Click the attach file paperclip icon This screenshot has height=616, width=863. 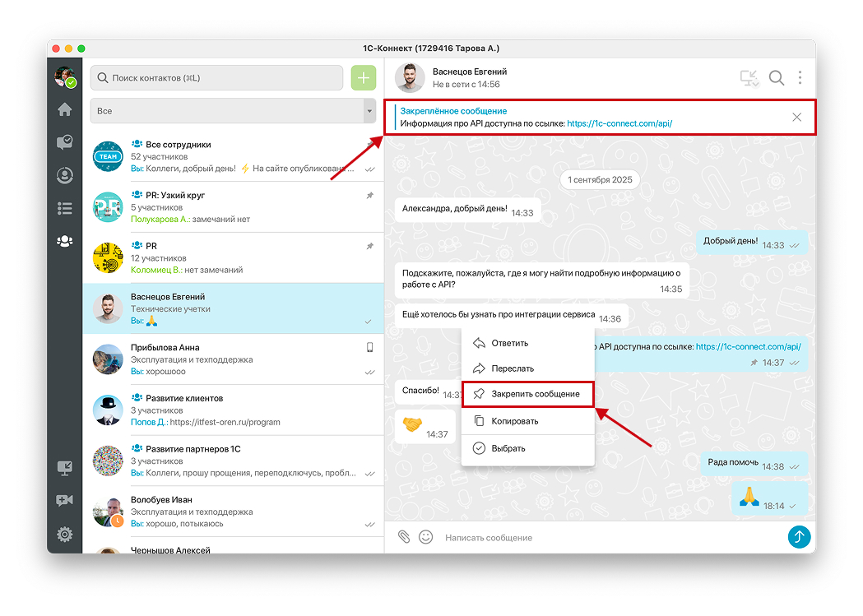(404, 537)
